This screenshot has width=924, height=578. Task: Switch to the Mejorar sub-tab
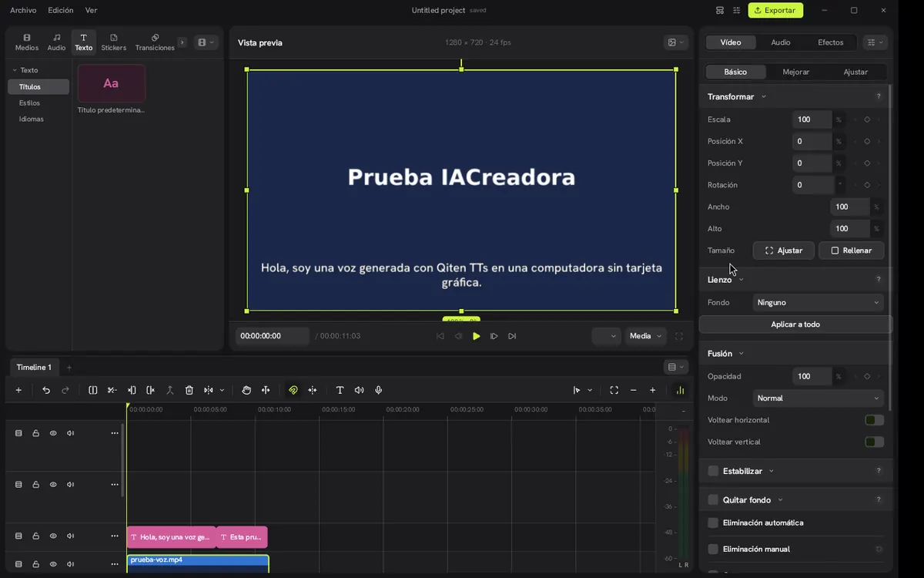pyautogui.click(x=796, y=72)
